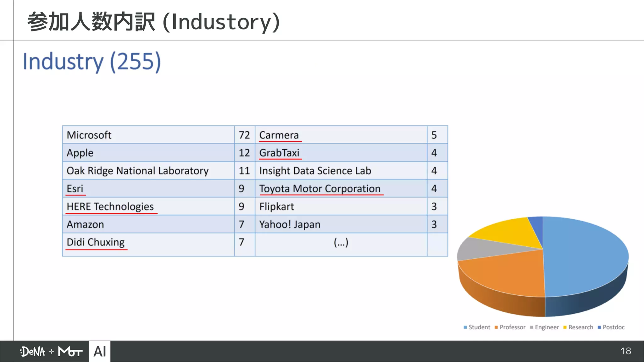Click the yellow Research legend marker

pos(565,327)
